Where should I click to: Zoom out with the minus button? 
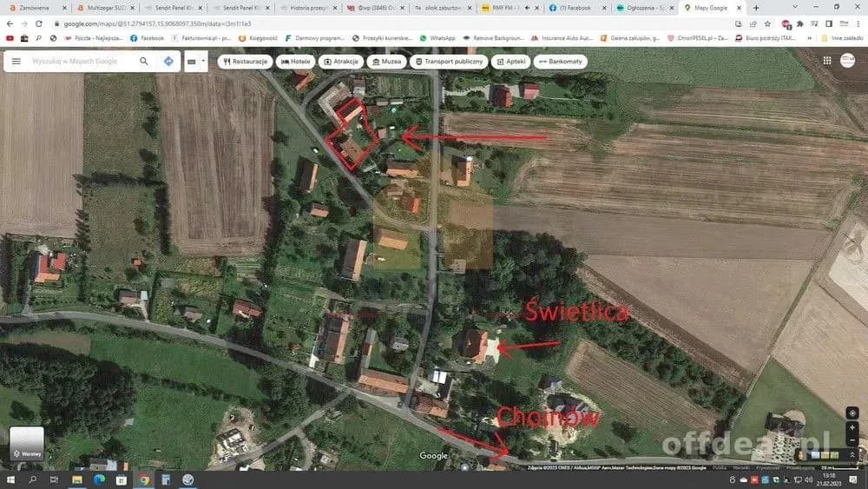852,441
